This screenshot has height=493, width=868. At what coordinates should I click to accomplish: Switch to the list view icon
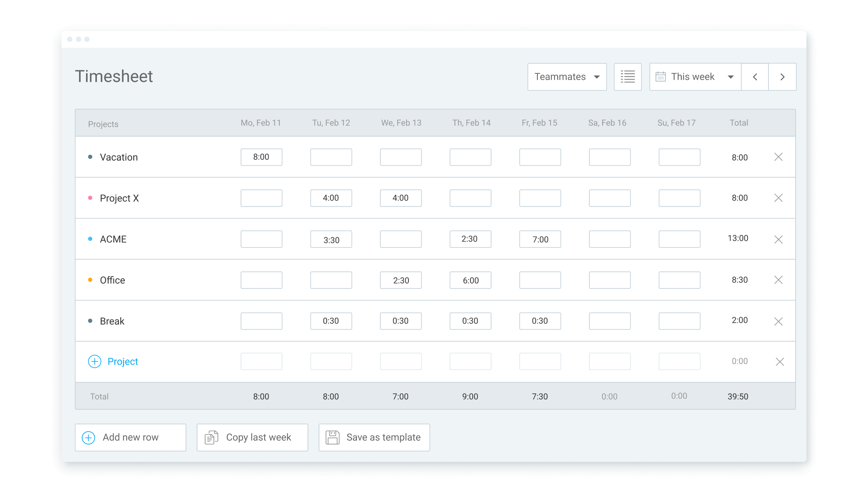627,77
